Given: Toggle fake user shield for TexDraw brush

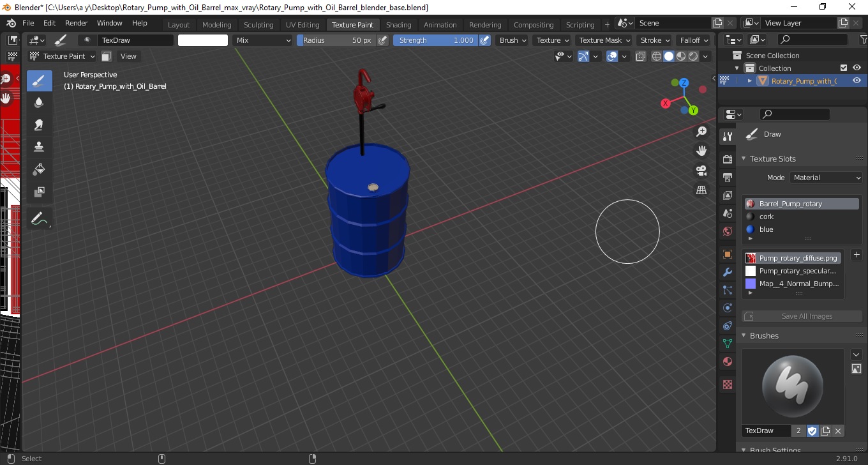Looking at the screenshot, I should pos(812,431).
